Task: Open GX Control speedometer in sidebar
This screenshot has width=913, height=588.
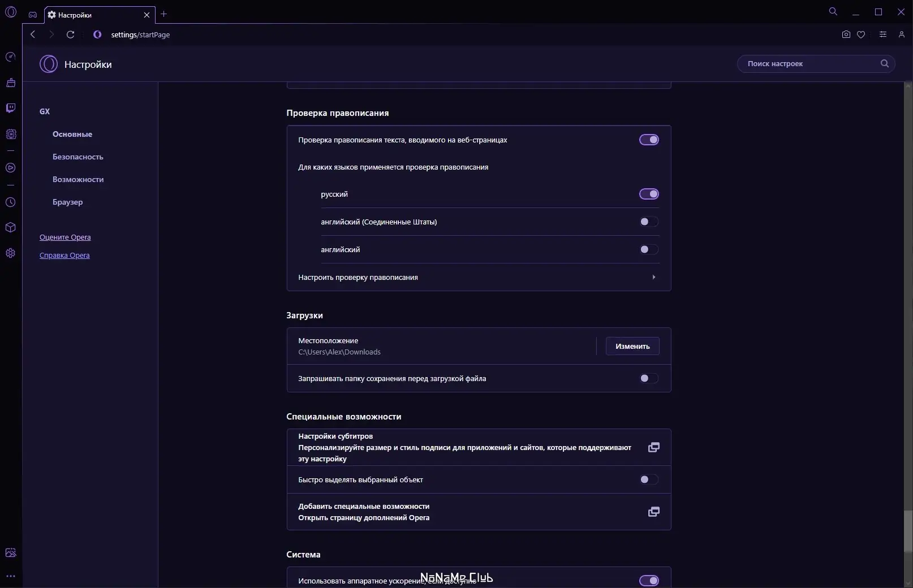Action: 10,57
